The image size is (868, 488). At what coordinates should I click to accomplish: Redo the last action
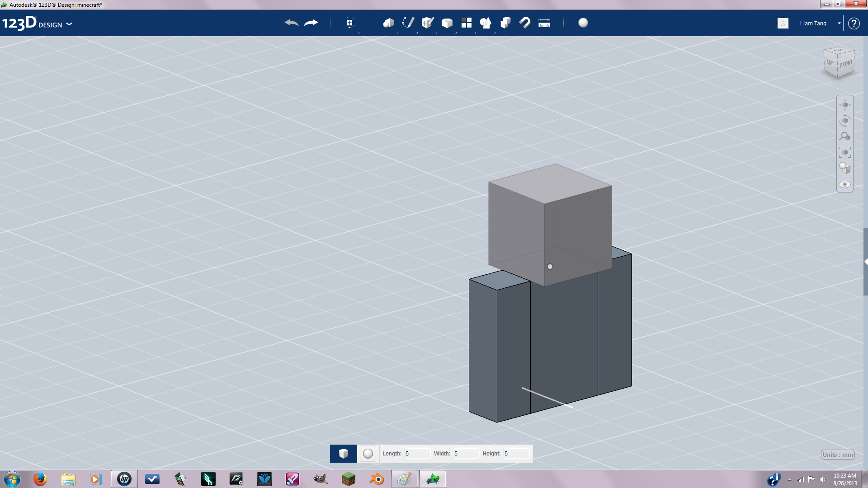coord(311,23)
